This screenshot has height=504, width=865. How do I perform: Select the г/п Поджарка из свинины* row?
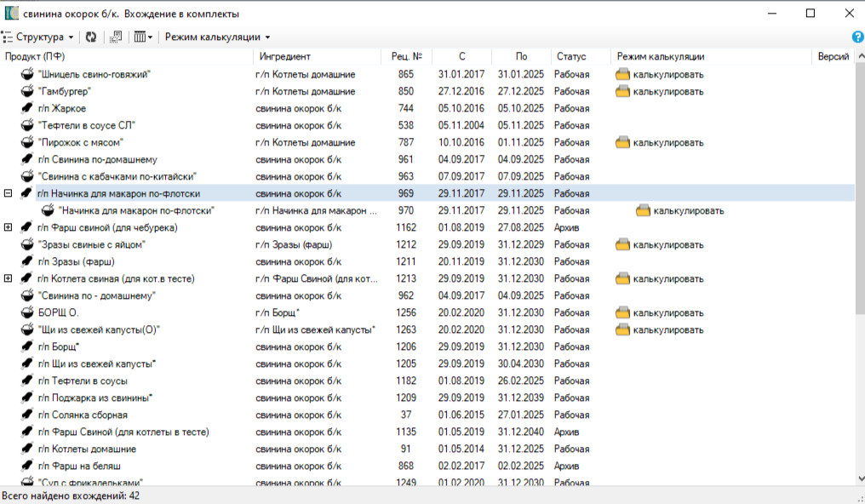tap(427, 398)
